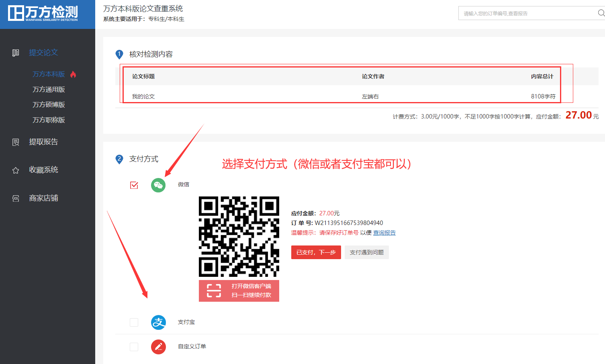Click the 支付遇到问题 button

(x=367, y=252)
